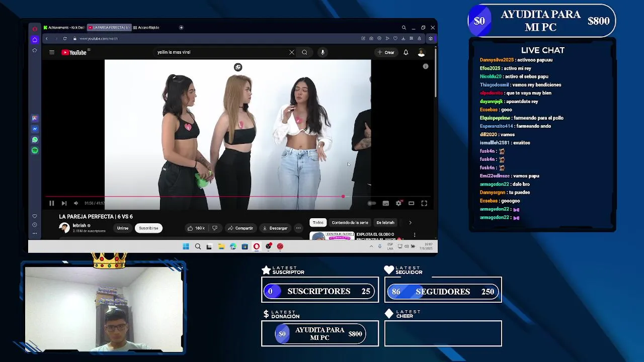Open Messenger in Opera sidebar
This screenshot has width=644, height=362.
click(35, 129)
